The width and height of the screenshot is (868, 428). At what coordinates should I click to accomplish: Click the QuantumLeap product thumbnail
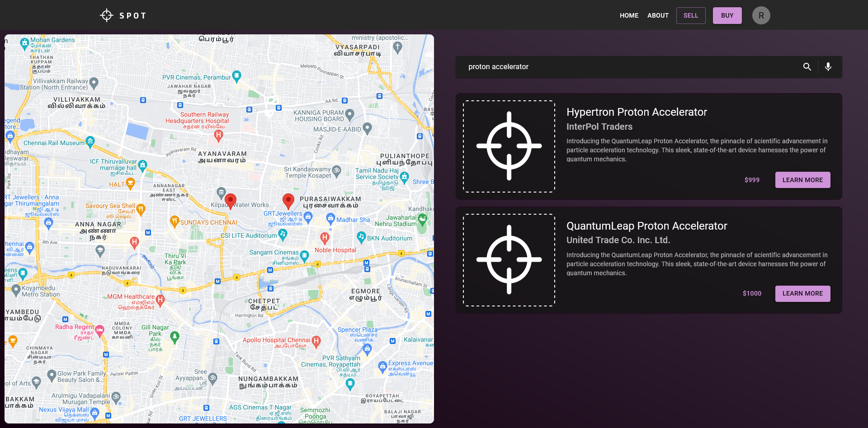point(509,260)
